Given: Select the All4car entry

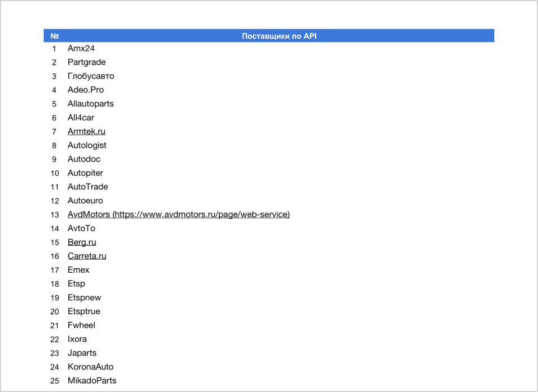Looking at the screenshot, I should pos(81,118).
